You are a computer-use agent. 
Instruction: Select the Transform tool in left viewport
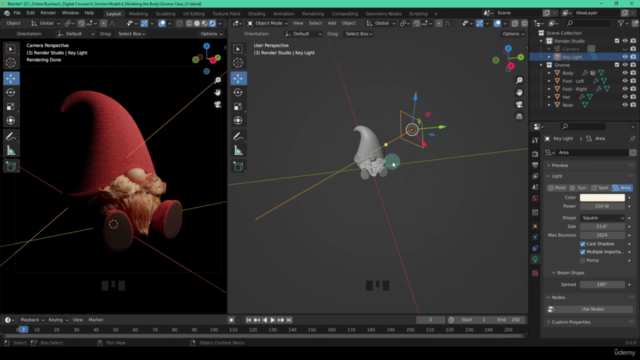pos(11,120)
